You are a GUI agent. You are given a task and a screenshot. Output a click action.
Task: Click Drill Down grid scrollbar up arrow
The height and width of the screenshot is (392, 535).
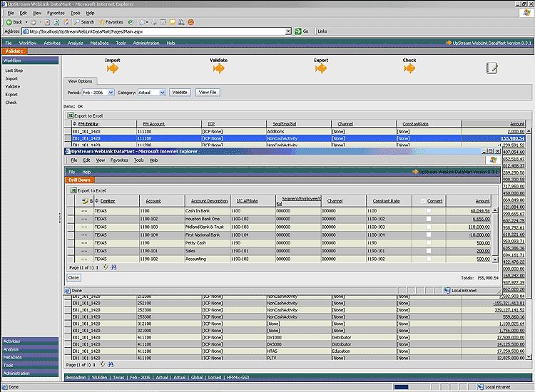pyautogui.click(x=495, y=210)
